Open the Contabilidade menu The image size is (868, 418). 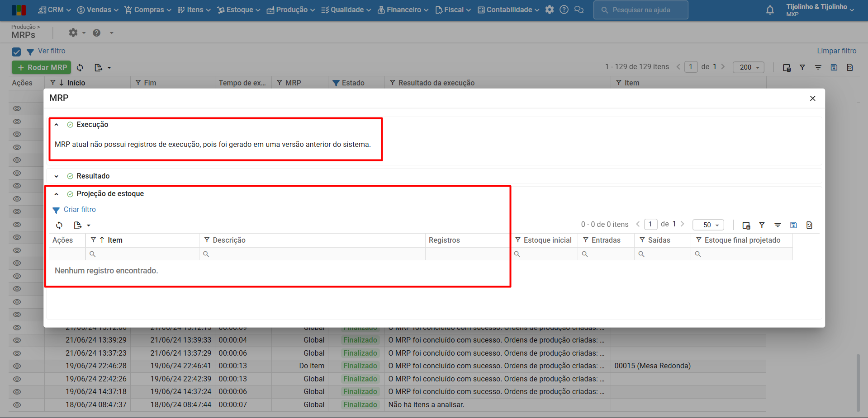coord(508,10)
